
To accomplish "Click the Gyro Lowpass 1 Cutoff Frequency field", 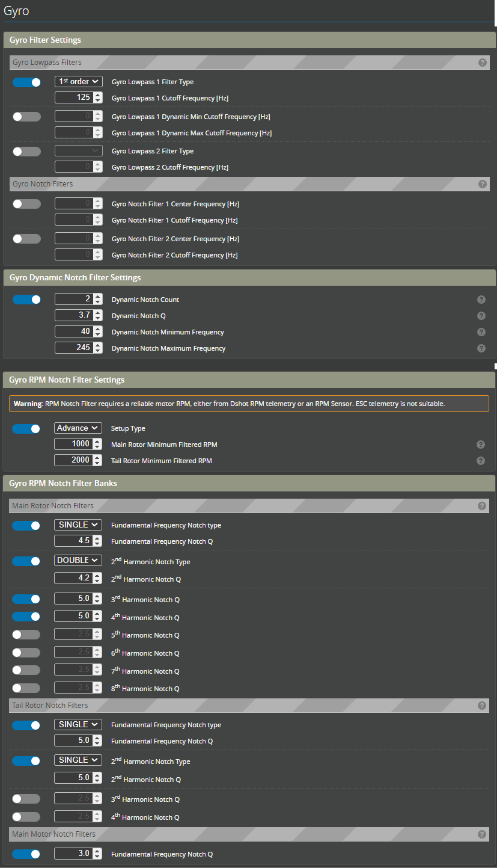I will 73,97.
